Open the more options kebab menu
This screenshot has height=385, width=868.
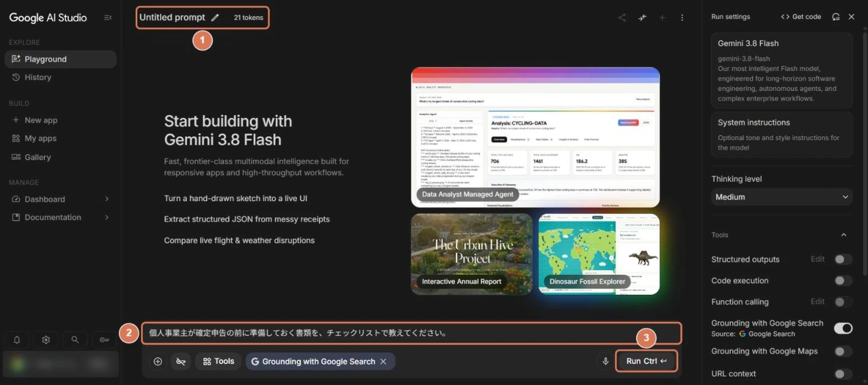pyautogui.click(x=682, y=18)
